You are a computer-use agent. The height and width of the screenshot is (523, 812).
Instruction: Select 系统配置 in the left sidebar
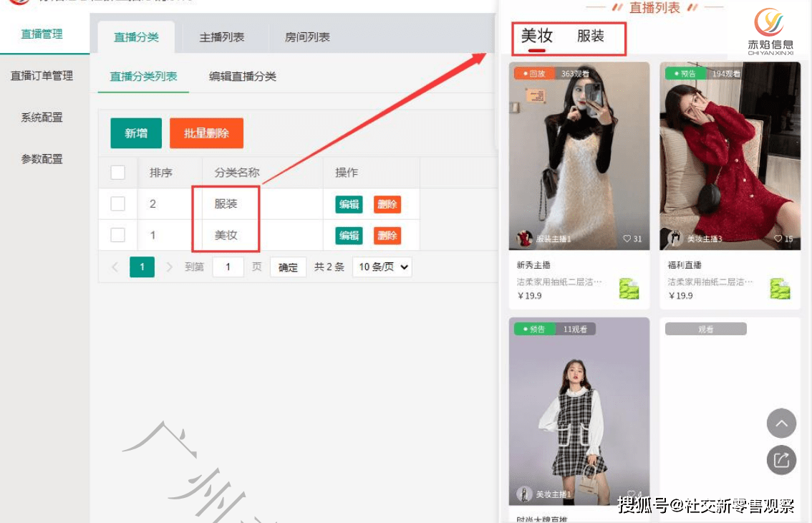[x=42, y=117]
